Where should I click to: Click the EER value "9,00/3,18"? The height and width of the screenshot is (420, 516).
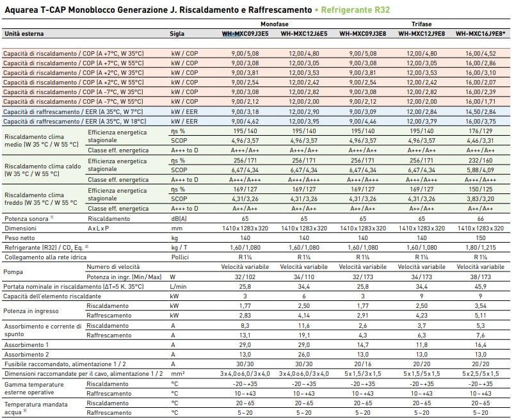pos(245,111)
